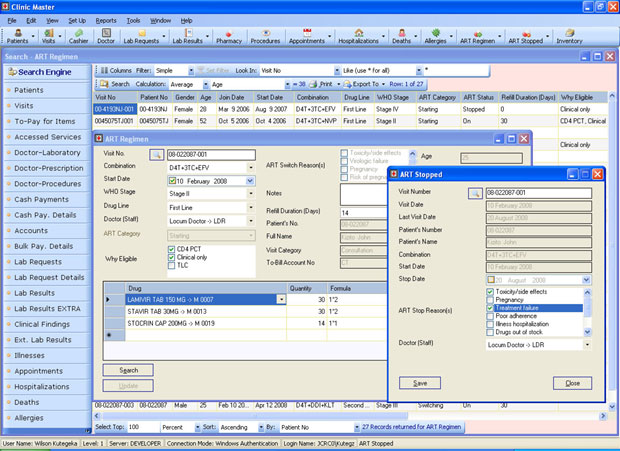Viewport: 620px width, 451px height.
Task: Open the Set Up menu
Action: tap(77, 21)
